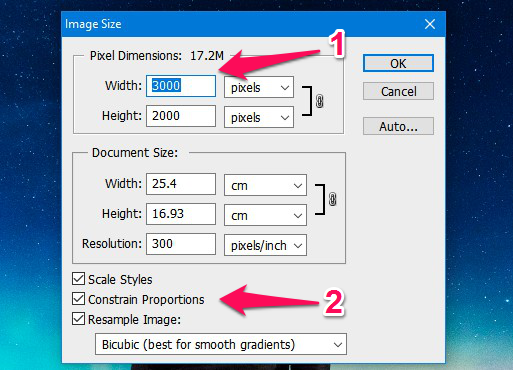Toggle the Scale Styles checkbox
Screen dimensions: 513x370
tap(78, 279)
